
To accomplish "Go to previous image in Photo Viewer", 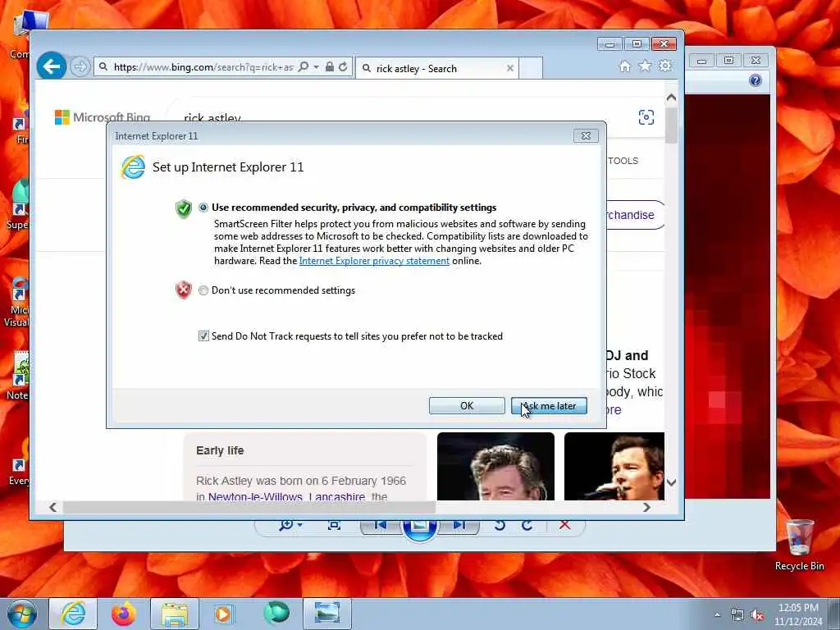I will (x=381, y=525).
